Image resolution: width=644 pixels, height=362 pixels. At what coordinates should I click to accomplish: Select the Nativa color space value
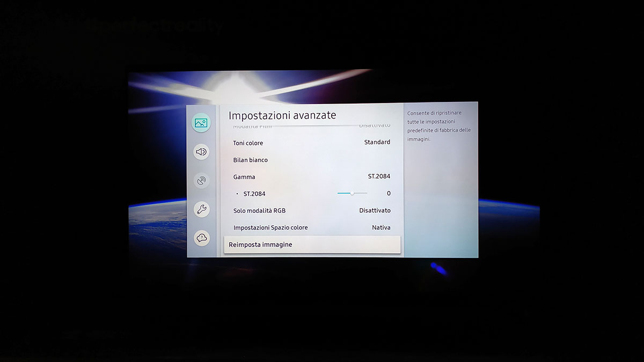click(381, 228)
